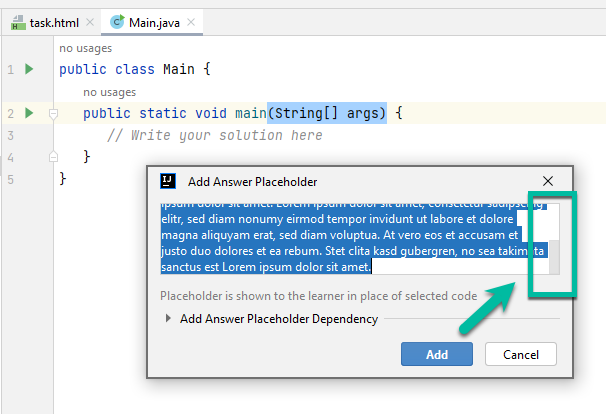
Task: Close the task.html editor tab
Action: coord(90,21)
